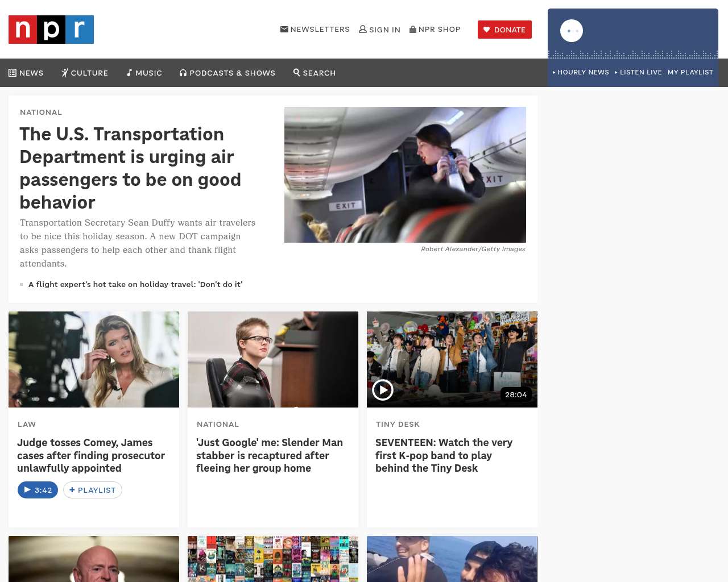
Task: Click the Sign In user icon
Action: coord(363,29)
